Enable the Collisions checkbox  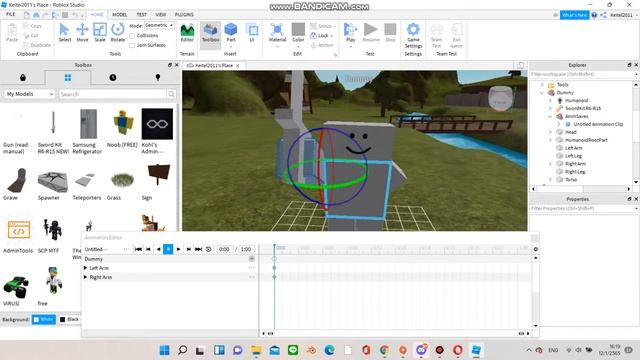point(132,36)
